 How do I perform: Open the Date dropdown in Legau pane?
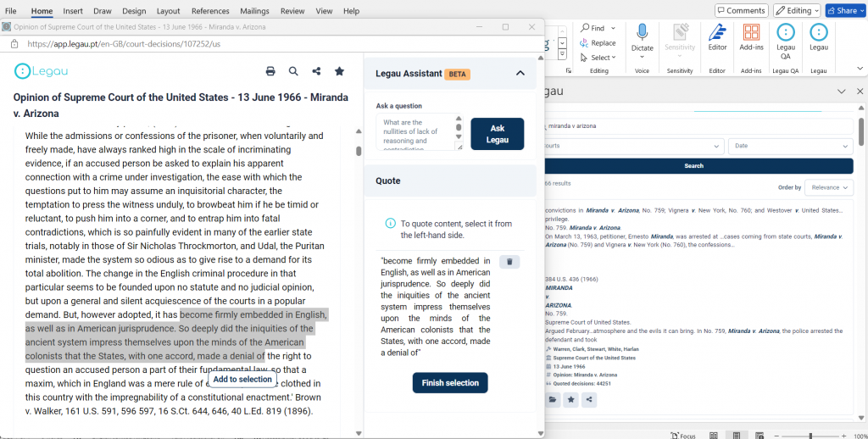791,146
